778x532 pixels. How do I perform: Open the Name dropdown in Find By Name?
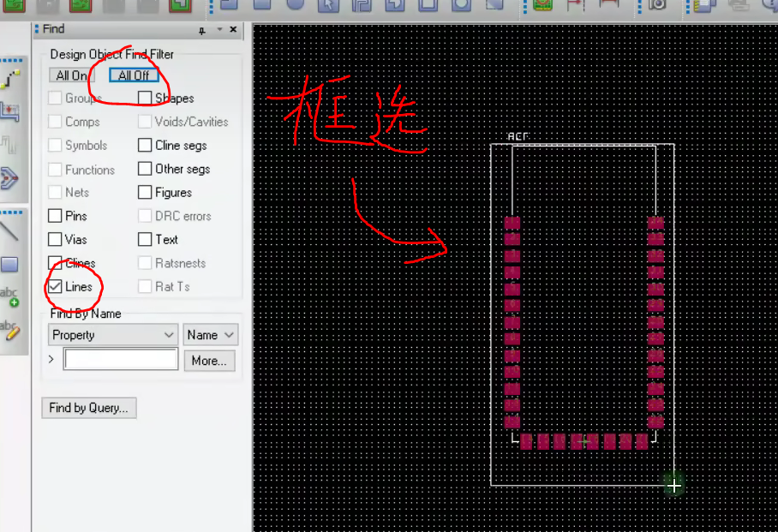click(211, 335)
